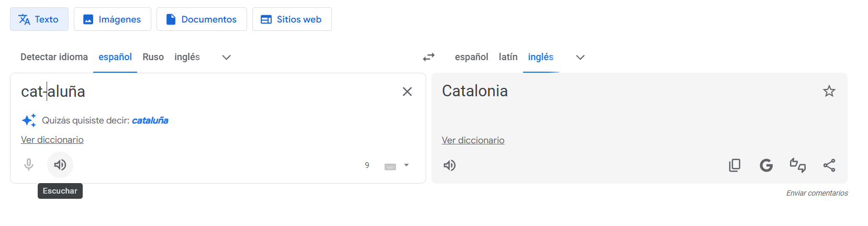Viewport: 868px width, 226px height.
Task: Switch to the Imágenes tab
Action: (113, 19)
